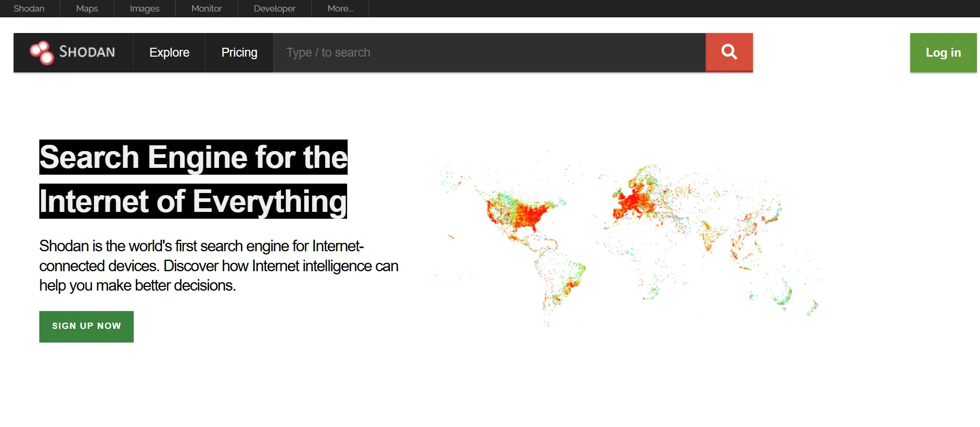Focus the 'Type / to search' field
Image resolution: width=980 pixels, height=427 pixels.
point(489,52)
